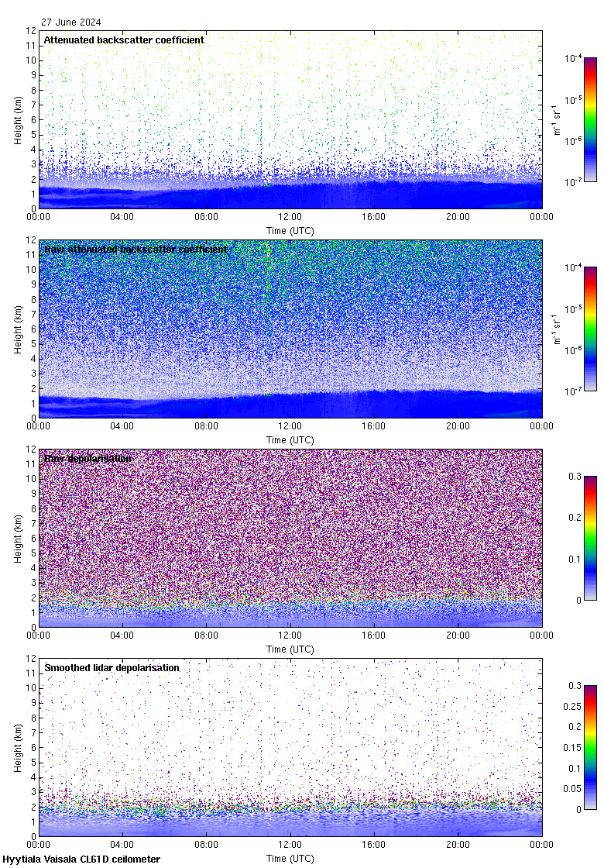The height and width of the screenshot is (868, 604).
Task: Click 'Time (UTC)' below the raw attenuated backscatter plot
Action: (x=290, y=440)
